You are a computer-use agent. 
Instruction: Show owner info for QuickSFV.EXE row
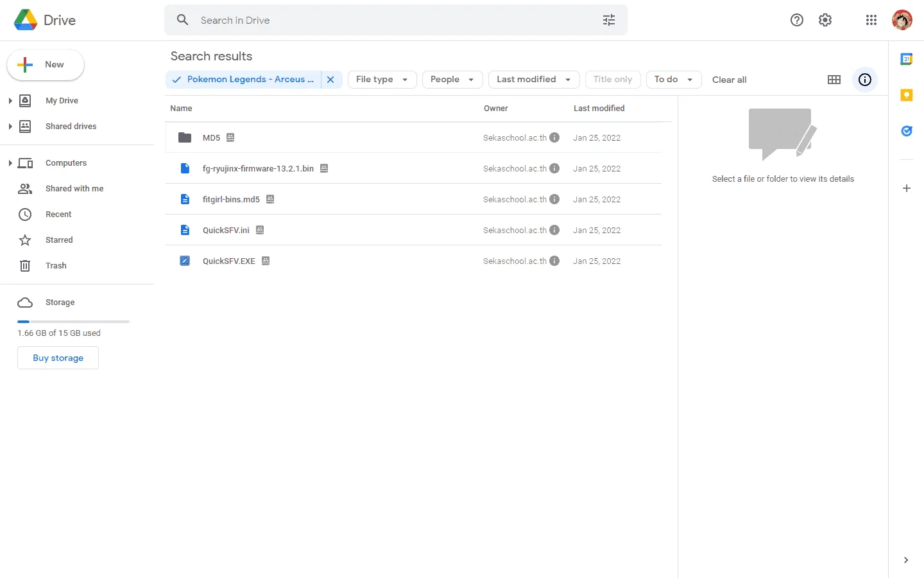(x=554, y=261)
